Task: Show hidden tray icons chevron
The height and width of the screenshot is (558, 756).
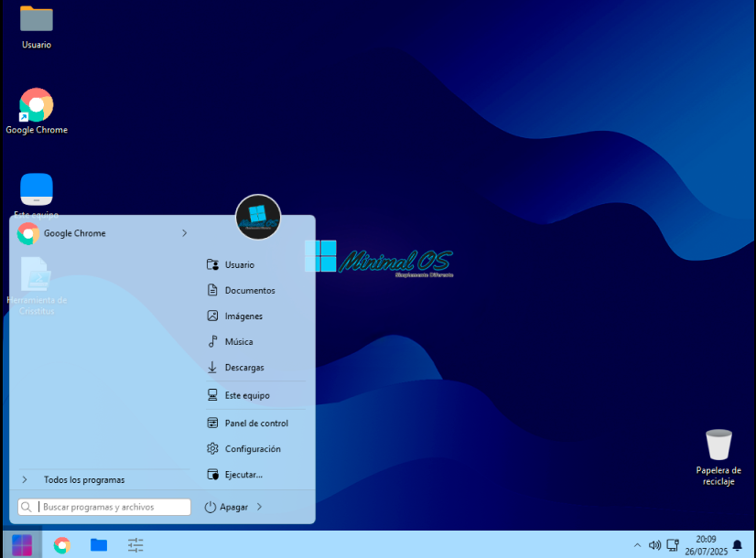Action: click(637, 545)
